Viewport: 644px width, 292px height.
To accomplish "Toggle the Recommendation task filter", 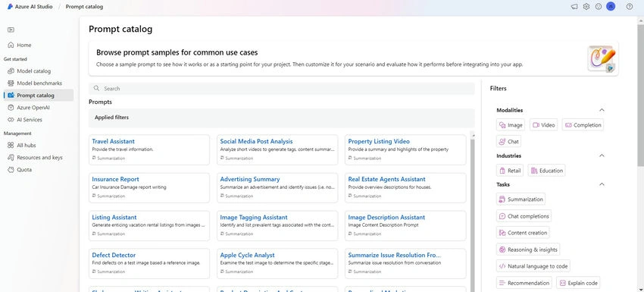I will [524, 283].
